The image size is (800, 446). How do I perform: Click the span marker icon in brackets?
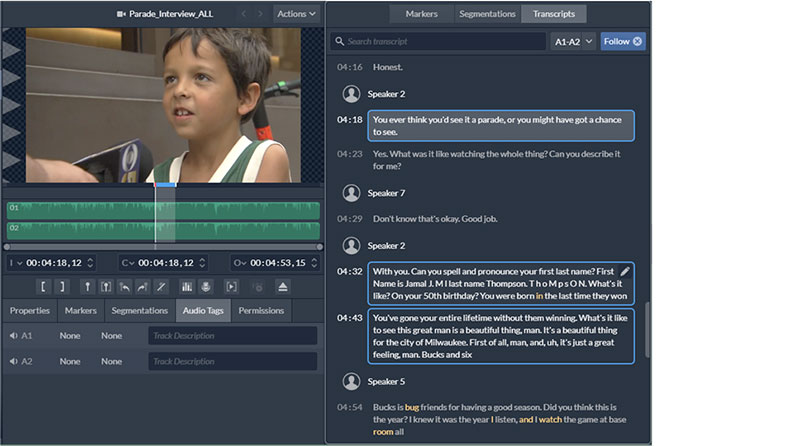(106, 287)
